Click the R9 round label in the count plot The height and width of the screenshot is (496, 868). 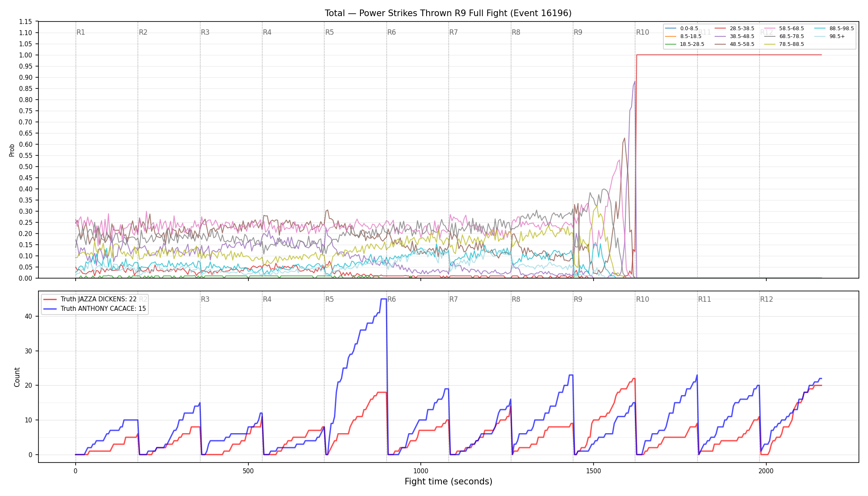point(578,299)
